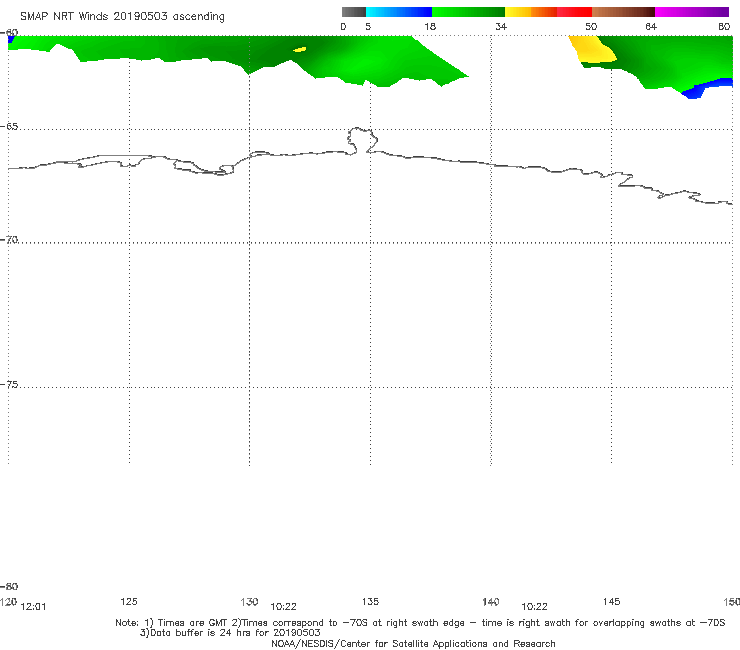Click the blue wind patch near longitude 150
The width and height of the screenshot is (740, 650).
coord(707,89)
